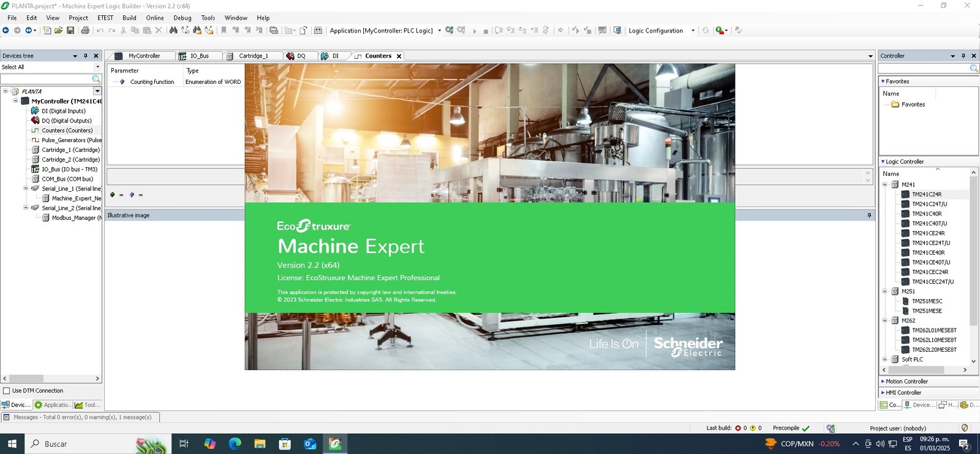
Task: Click the DI tab icon
Action: (x=325, y=56)
